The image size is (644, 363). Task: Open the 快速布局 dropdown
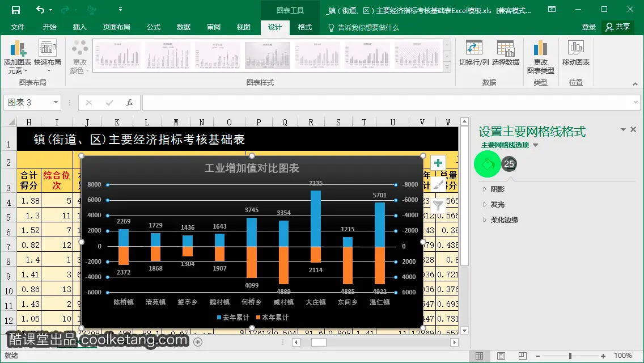pyautogui.click(x=48, y=57)
